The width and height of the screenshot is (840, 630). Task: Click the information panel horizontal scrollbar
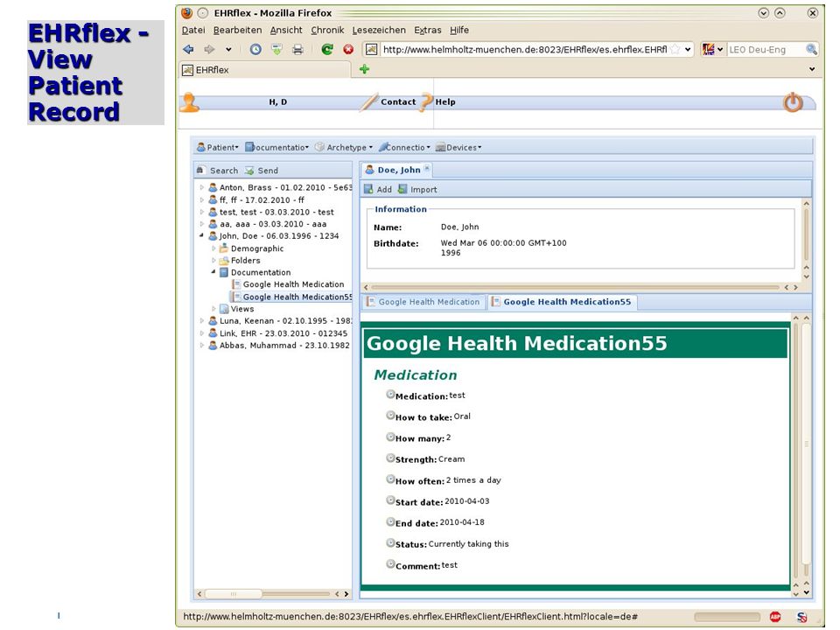[576, 287]
